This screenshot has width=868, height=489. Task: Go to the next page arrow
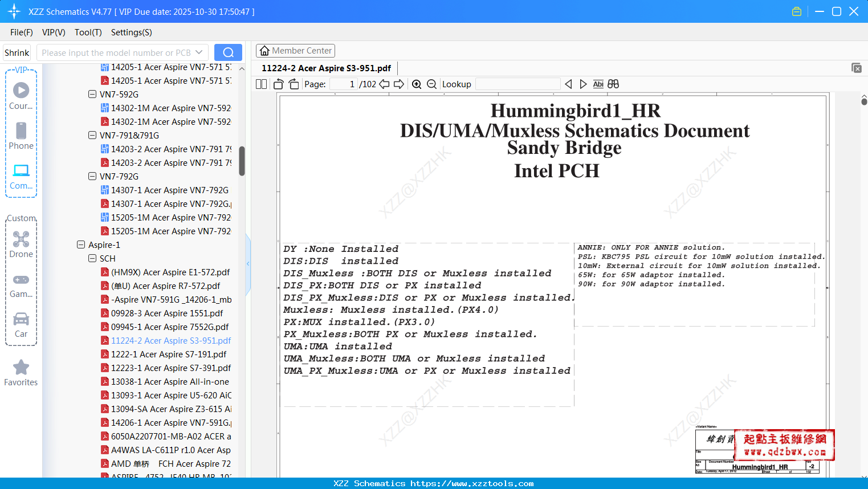point(399,84)
